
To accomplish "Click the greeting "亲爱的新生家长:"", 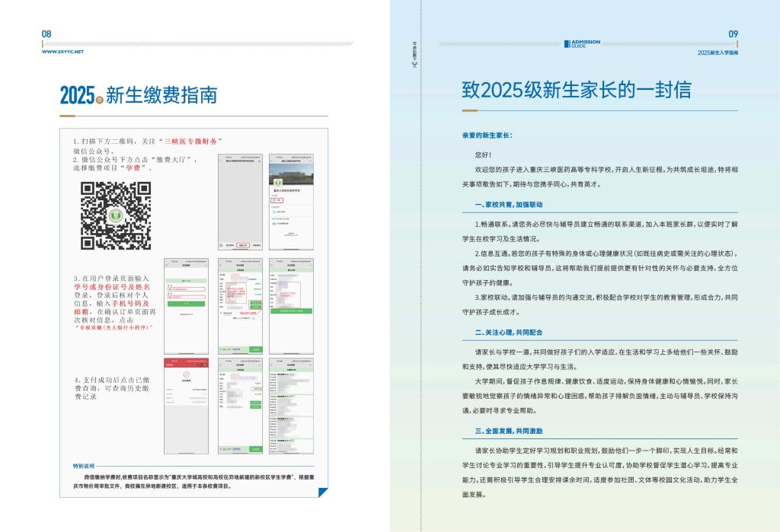I will coord(487,135).
